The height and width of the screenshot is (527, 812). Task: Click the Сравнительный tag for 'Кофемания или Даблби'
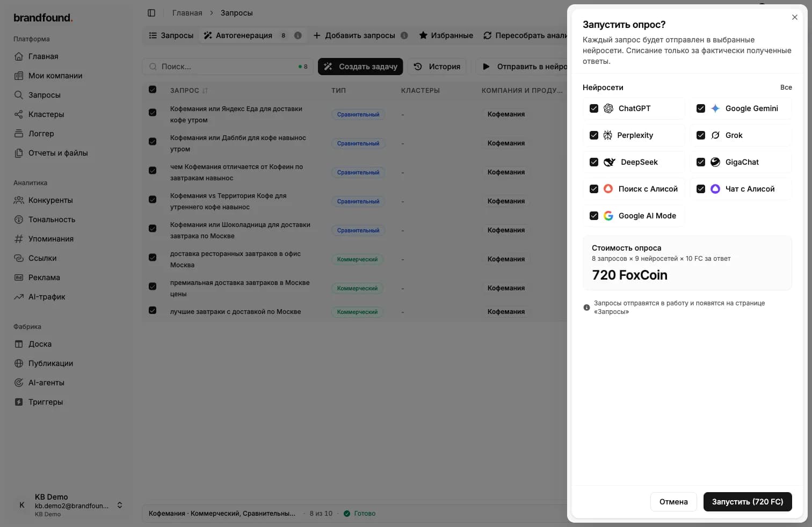point(358,144)
